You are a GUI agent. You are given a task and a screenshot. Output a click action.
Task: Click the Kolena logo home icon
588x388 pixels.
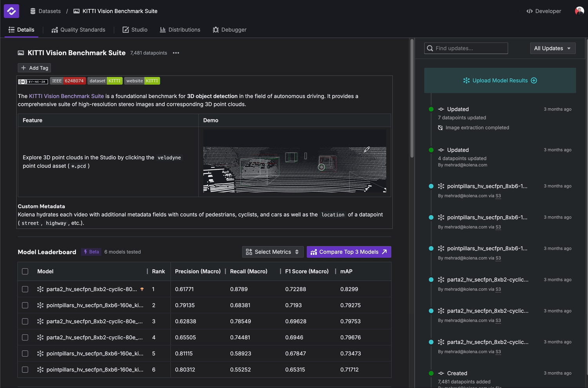pos(11,11)
